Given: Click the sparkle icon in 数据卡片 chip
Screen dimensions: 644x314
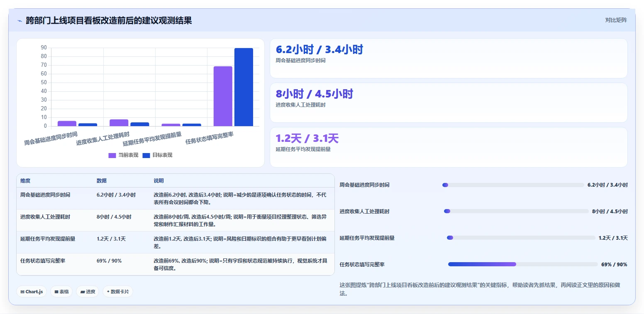Looking at the screenshot, I should click(108, 292).
